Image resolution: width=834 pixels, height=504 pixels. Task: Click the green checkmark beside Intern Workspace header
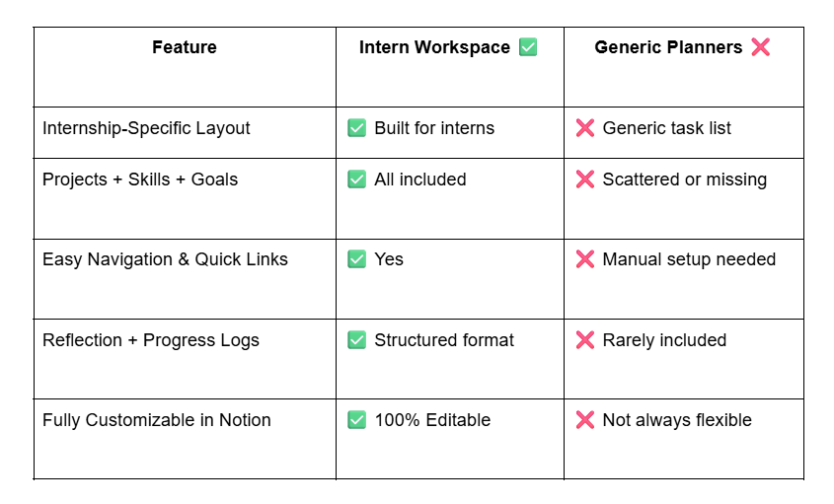tap(528, 47)
